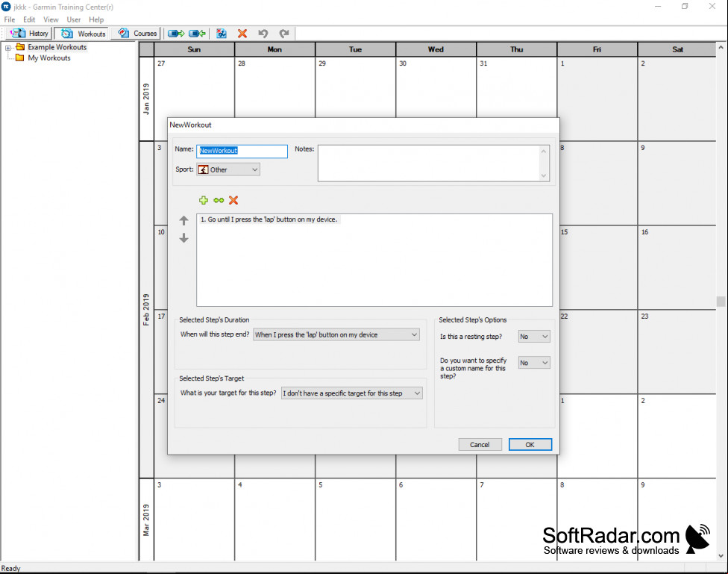This screenshot has height=574, width=728.
Task: Click the calendar scrollbar down arrow
Action: click(721, 555)
